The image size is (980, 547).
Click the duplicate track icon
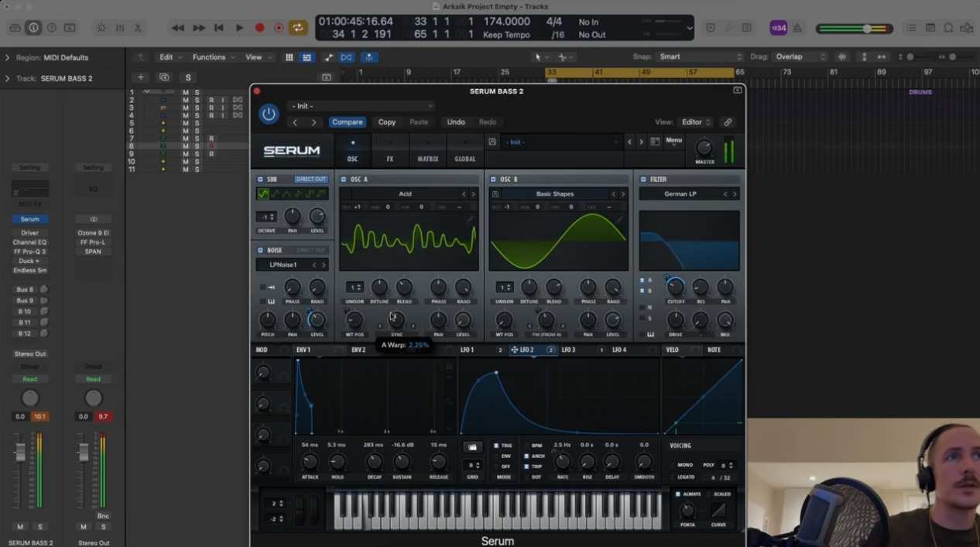164,77
